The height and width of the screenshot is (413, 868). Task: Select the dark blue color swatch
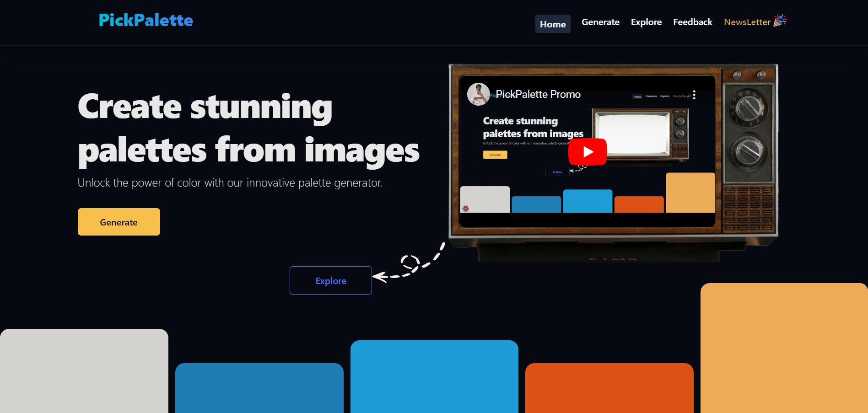(259, 388)
